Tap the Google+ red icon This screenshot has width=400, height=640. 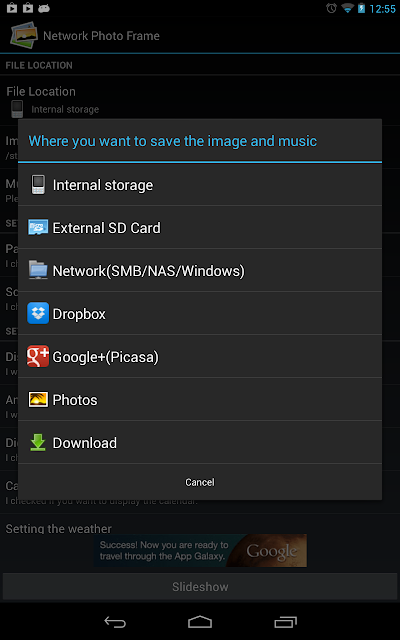coord(38,356)
